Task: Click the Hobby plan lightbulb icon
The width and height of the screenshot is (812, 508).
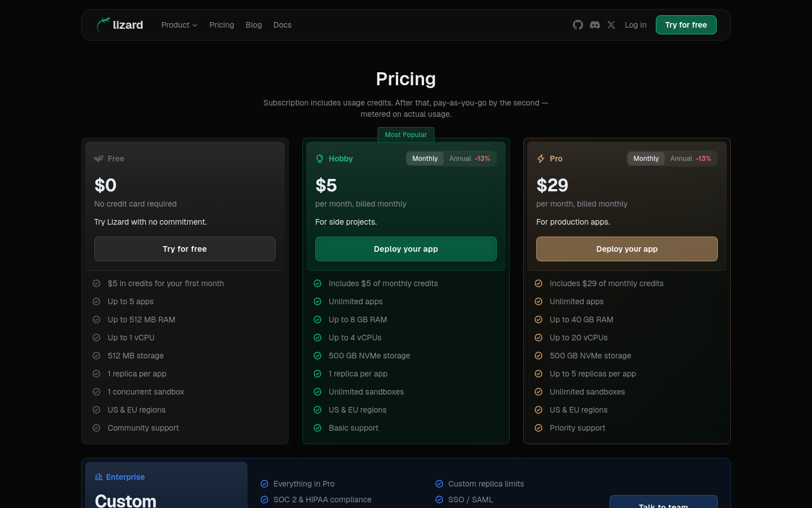Action: (x=320, y=159)
